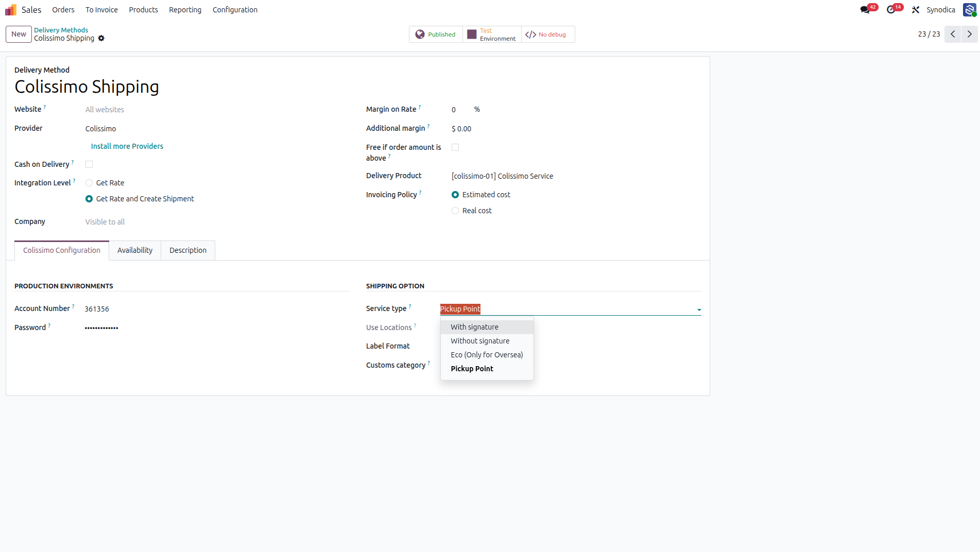Open the Reporting menu
Image resolution: width=980 pixels, height=552 pixels.
185,10
